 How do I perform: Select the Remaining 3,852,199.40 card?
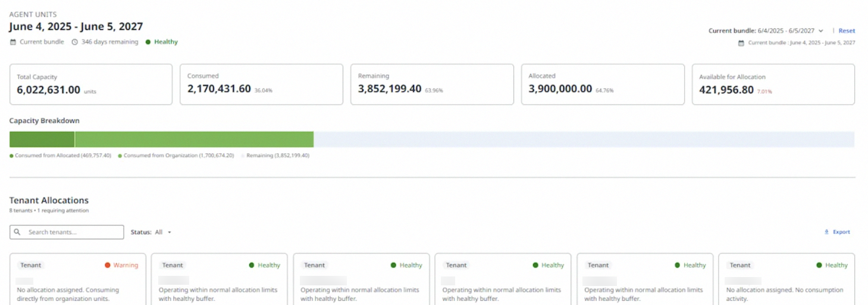[432, 84]
